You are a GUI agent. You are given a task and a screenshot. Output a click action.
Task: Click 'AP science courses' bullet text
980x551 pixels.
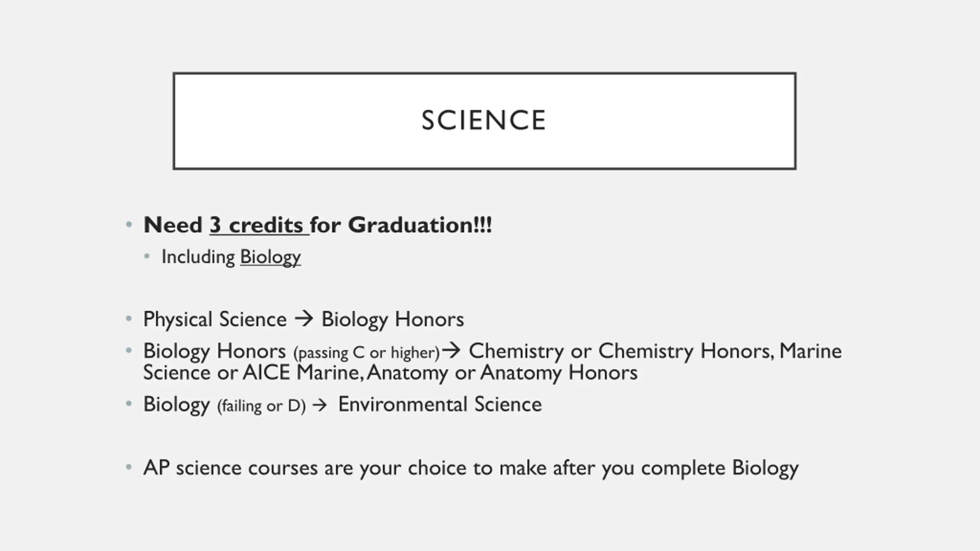[230, 468]
